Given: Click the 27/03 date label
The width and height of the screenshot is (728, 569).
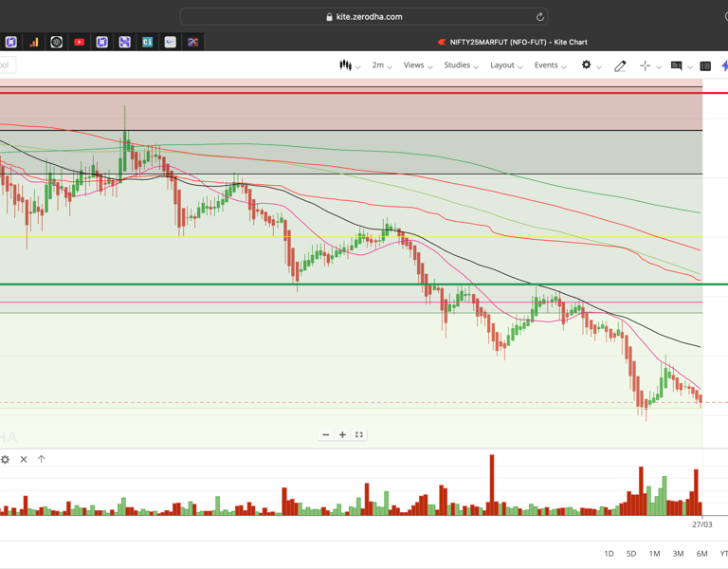Looking at the screenshot, I should pos(701,524).
